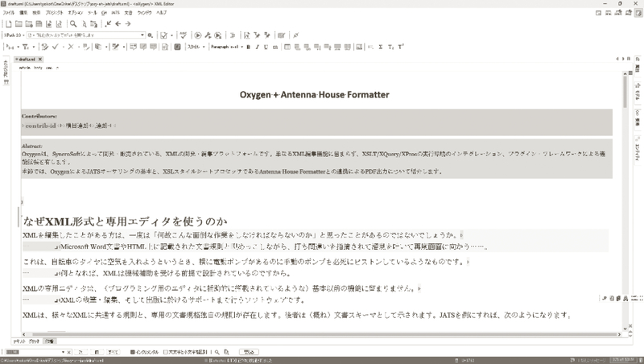Run spell check ABC icon

click(184, 35)
